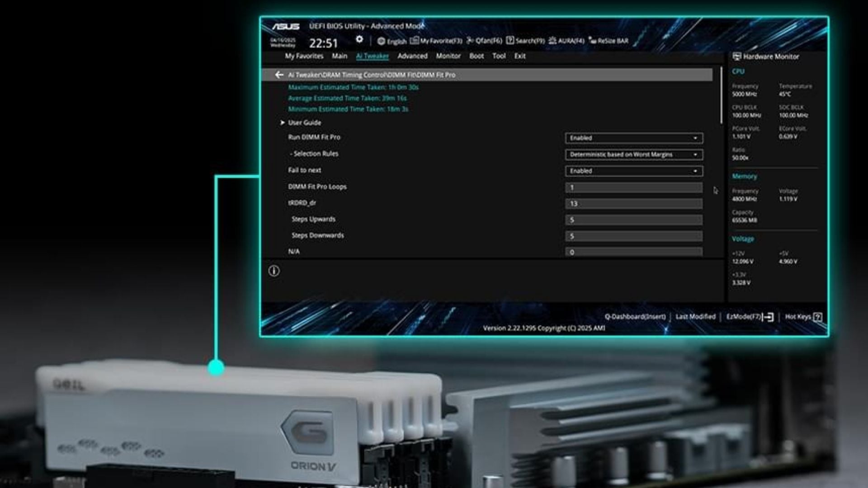Click the back arrow in breadcrumb bar
The width and height of the screenshot is (868, 488).
[x=279, y=75]
